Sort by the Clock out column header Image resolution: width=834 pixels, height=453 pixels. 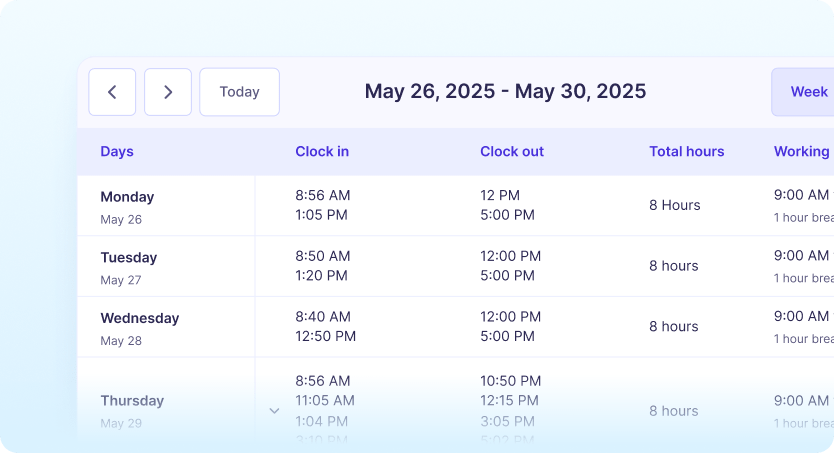512,152
